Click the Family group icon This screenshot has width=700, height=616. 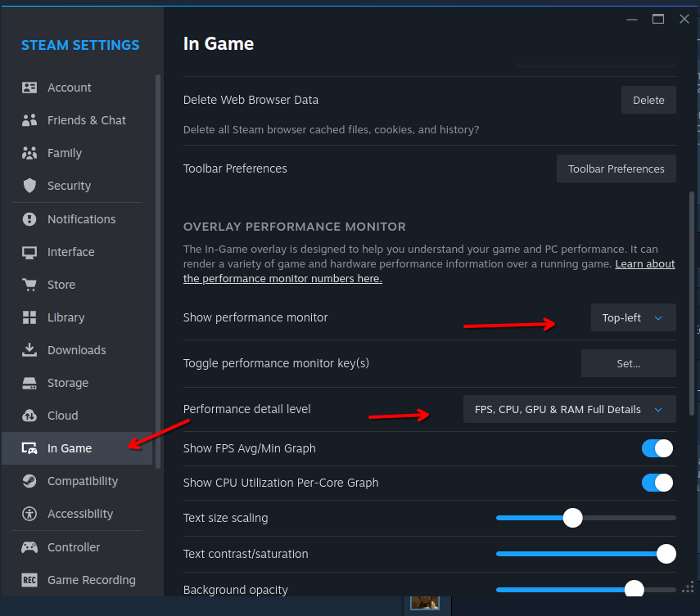pos(29,153)
